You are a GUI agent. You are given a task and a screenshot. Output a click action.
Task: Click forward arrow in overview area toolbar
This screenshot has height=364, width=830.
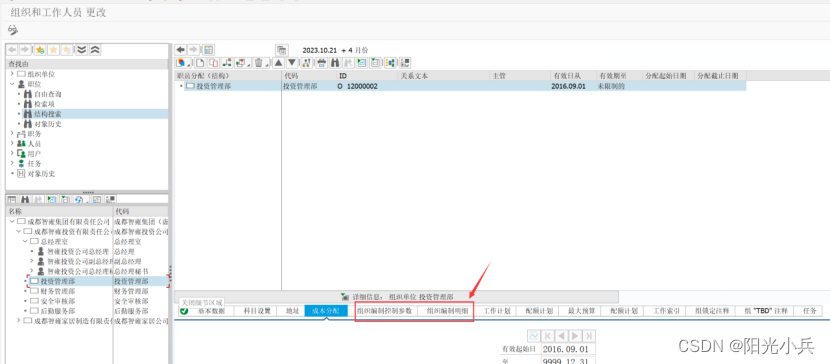click(x=194, y=50)
